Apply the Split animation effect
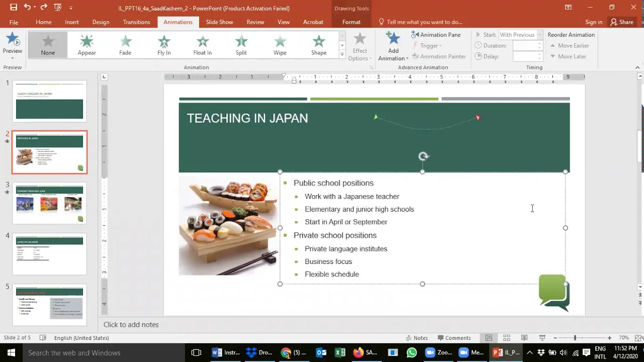Image resolution: width=644 pixels, height=362 pixels. point(242,45)
